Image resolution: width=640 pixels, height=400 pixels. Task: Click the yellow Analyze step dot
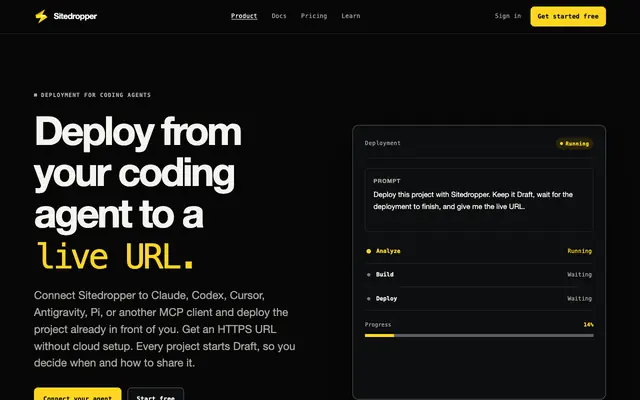click(369, 251)
